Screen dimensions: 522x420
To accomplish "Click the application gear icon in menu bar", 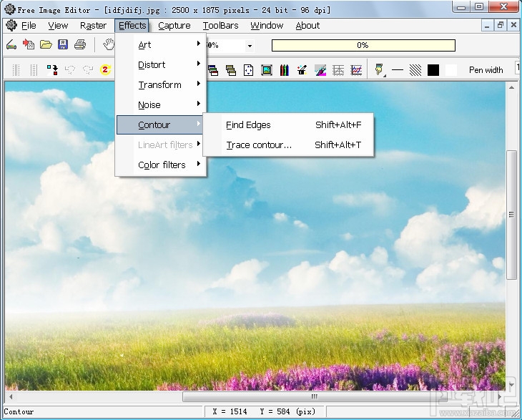I will pos(11,25).
